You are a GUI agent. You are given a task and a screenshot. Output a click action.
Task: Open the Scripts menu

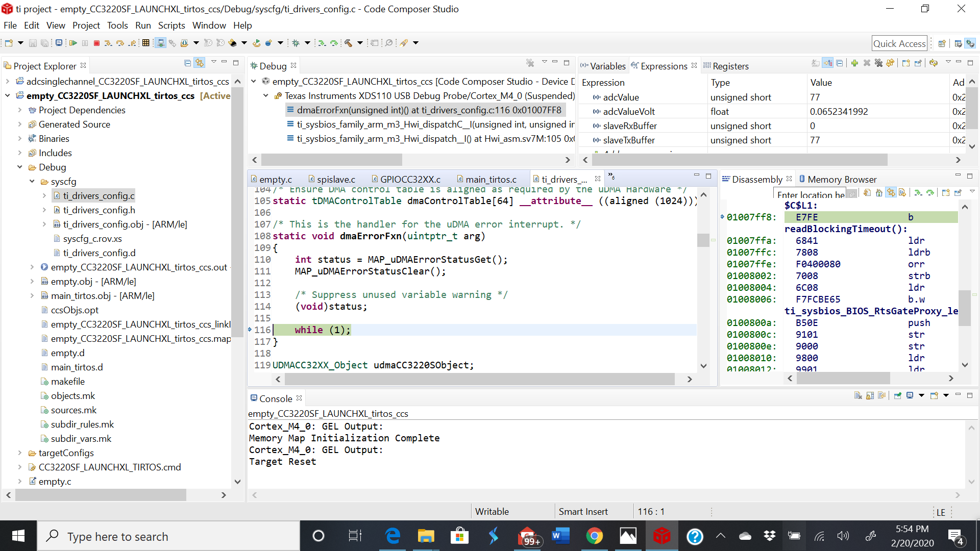(171, 26)
